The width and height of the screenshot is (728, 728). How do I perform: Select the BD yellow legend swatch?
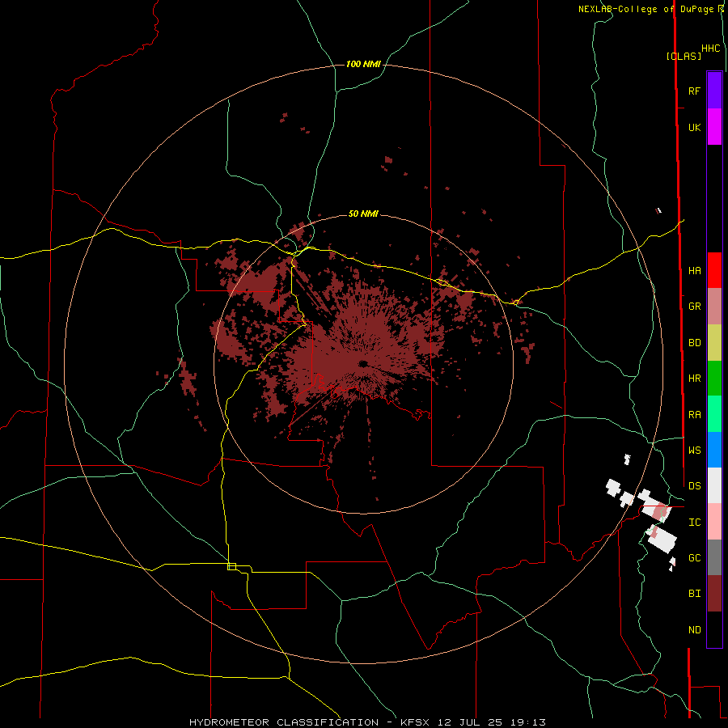714,343
